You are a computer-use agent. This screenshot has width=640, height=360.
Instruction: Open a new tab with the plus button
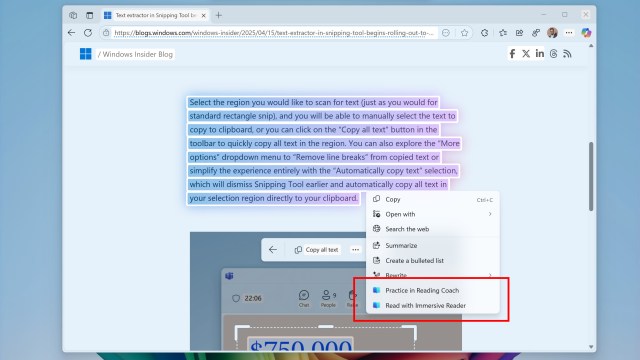click(219, 16)
